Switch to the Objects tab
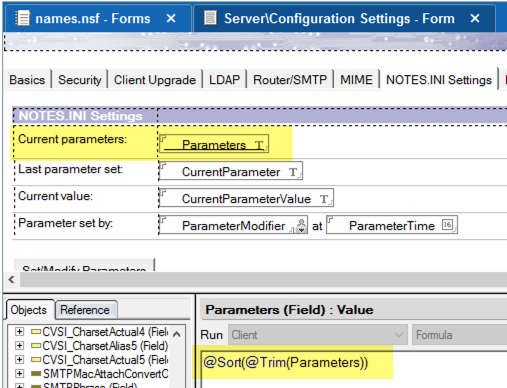The width and height of the screenshot is (507, 388). coord(29,310)
